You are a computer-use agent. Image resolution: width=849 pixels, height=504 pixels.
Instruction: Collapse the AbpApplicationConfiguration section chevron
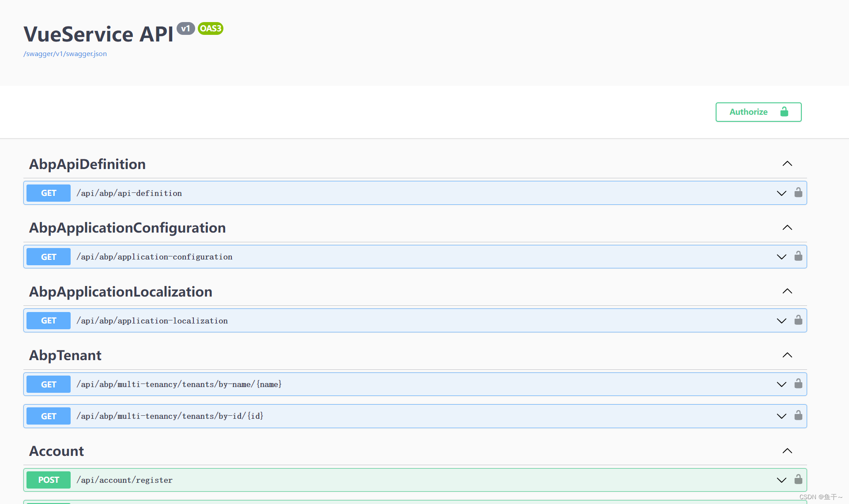[787, 228]
